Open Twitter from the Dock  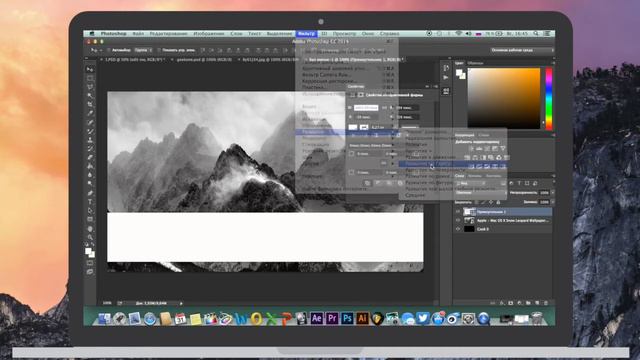click(x=422, y=318)
